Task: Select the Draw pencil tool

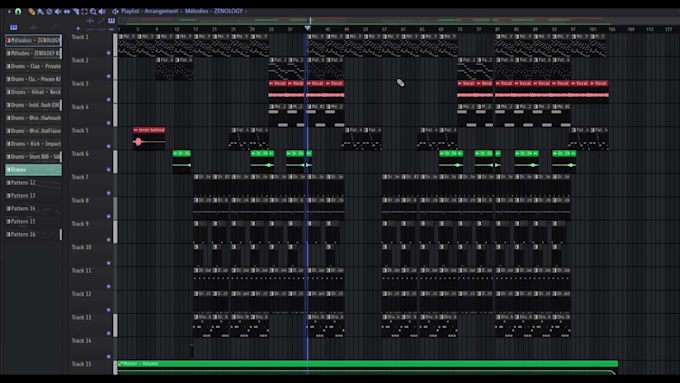Action: tap(32, 12)
